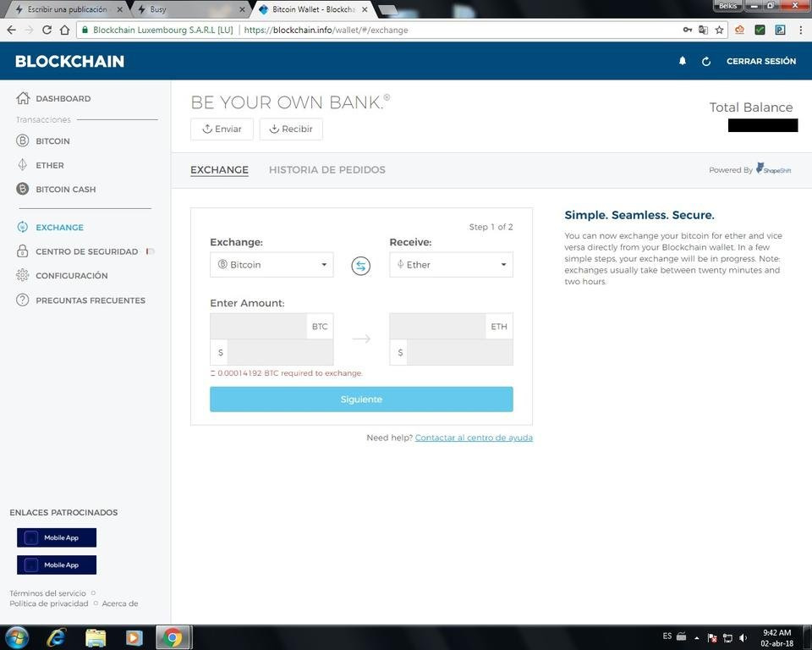This screenshot has height=650, width=812.
Task: Show hidden system tray icons
Action: [696, 637]
